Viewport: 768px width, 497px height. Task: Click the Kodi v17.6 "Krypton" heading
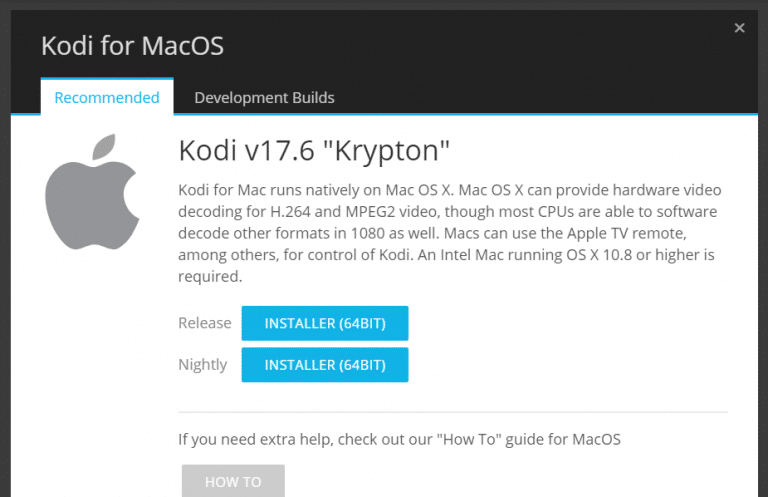pyautogui.click(x=314, y=150)
